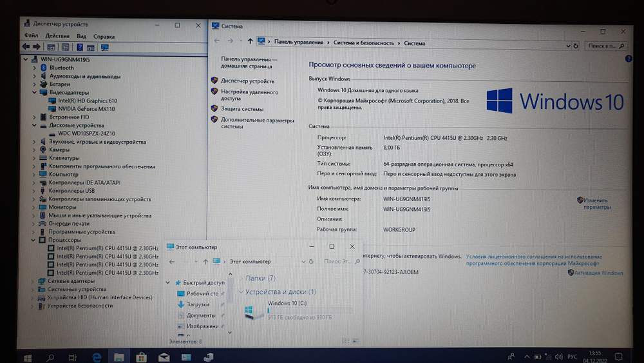Expand the Клавиатуры tree node
Screen dimensions: 644x363
pyautogui.click(x=34, y=158)
